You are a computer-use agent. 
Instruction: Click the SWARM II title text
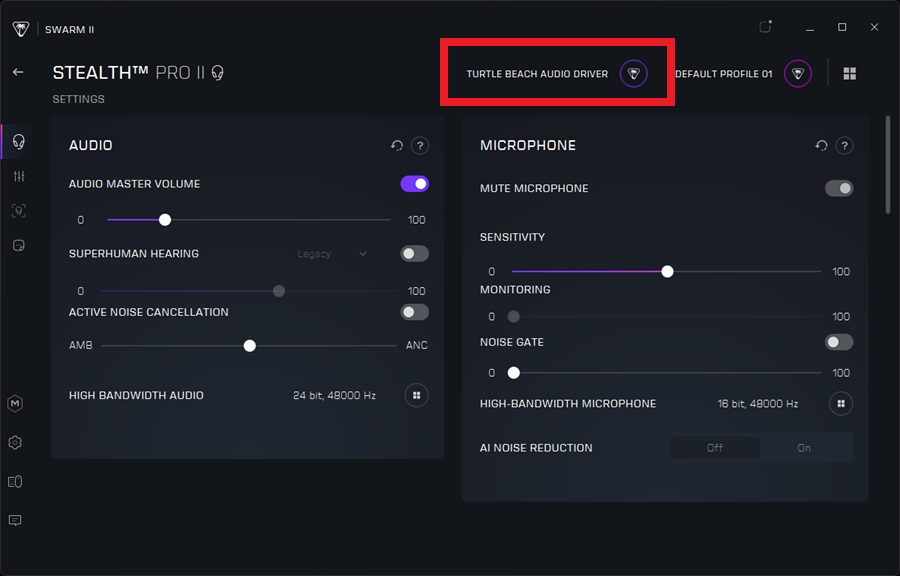[69, 29]
